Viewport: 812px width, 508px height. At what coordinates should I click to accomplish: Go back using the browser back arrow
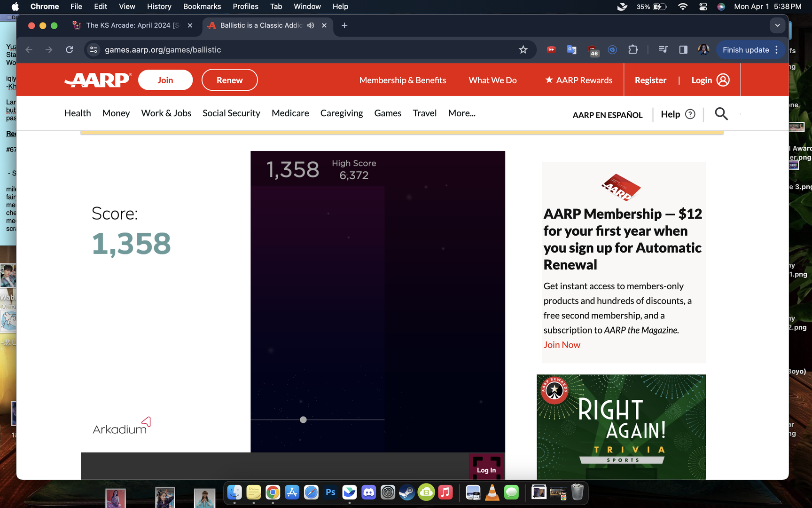(29, 50)
